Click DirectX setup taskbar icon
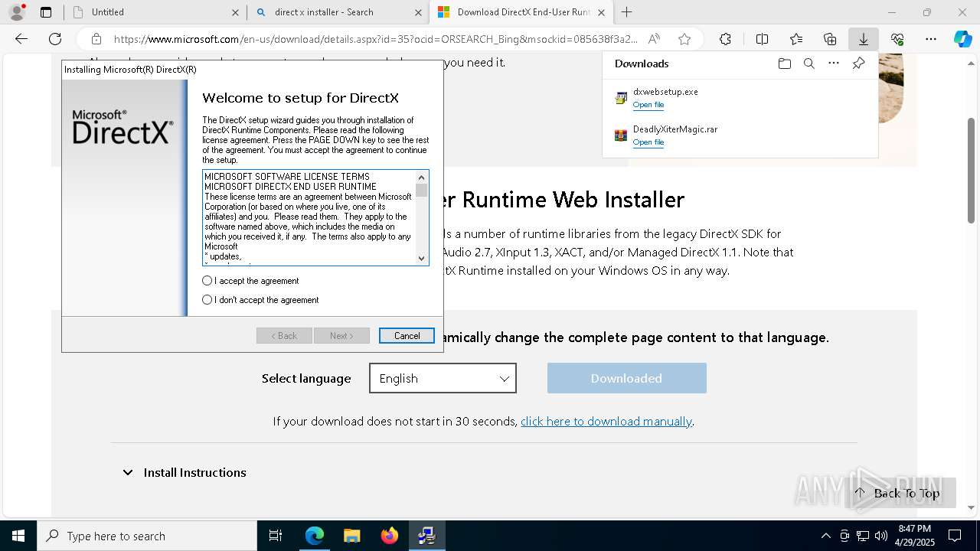This screenshot has height=551, width=980. click(x=426, y=536)
